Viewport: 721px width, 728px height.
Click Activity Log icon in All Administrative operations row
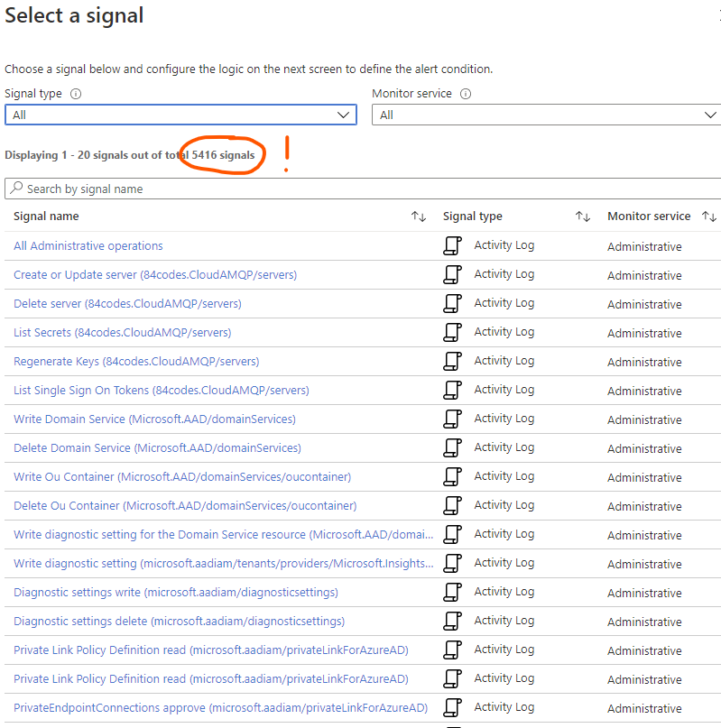(453, 246)
